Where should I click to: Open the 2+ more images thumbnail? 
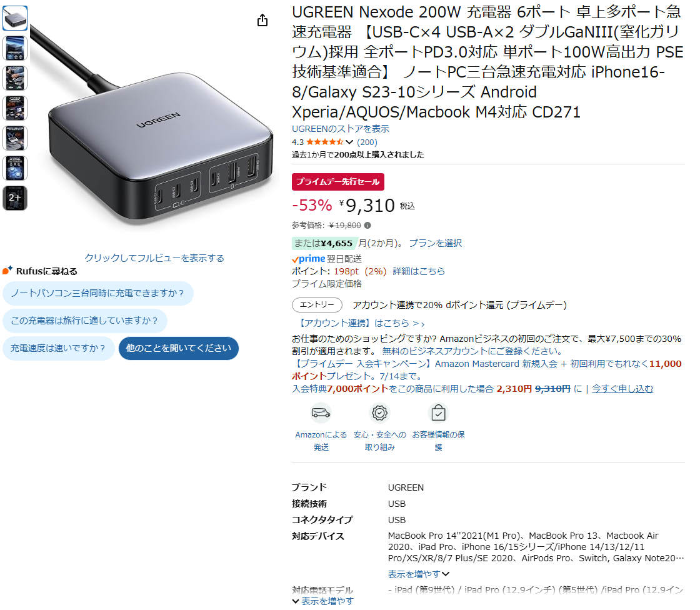(x=15, y=198)
